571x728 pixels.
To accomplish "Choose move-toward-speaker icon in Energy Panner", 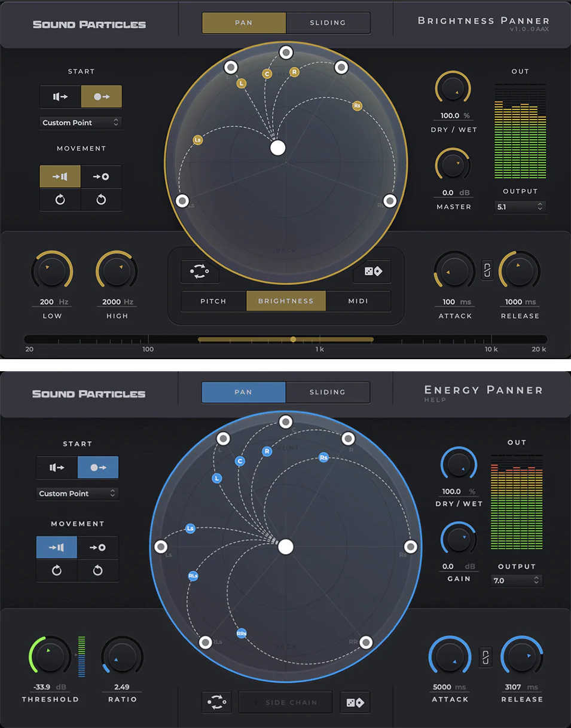I will [57, 547].
